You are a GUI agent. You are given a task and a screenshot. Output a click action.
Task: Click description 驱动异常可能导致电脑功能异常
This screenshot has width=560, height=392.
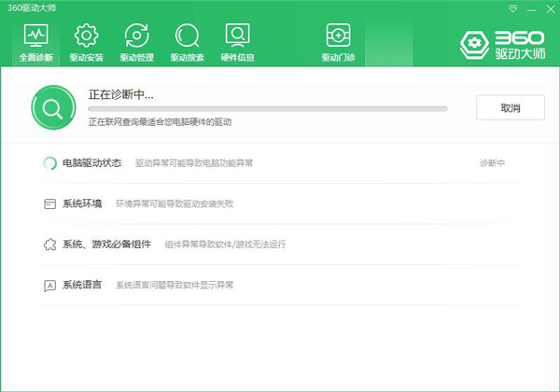pyautogui.click(x=194, y=163)
